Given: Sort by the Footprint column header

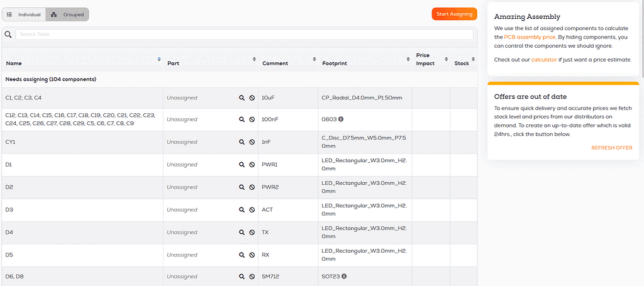Looking at the screenshot, I should click(333, 63).
